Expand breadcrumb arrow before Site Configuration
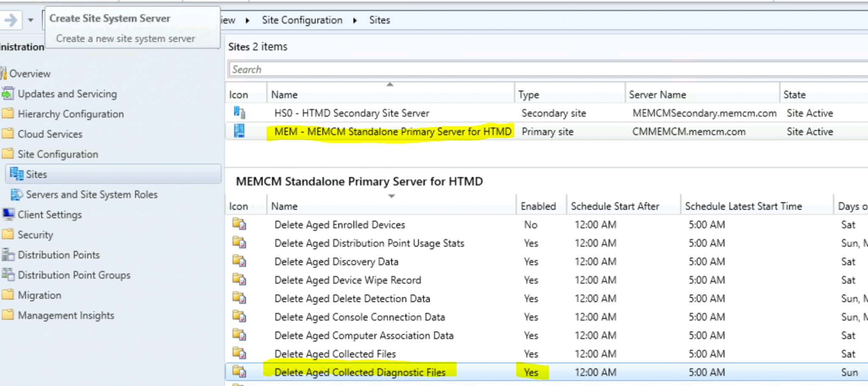The height and width of the screenshot is (386, 868). pos(248,20)
